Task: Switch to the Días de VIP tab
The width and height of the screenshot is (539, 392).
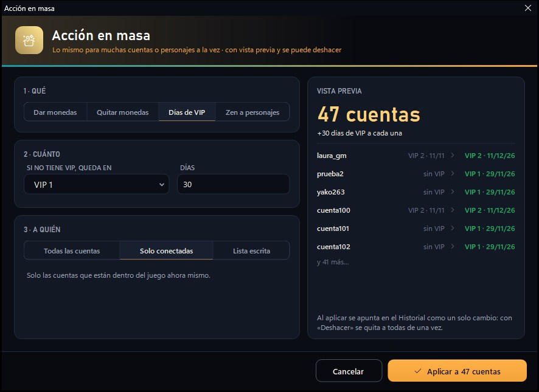Action: coord(187,112)
